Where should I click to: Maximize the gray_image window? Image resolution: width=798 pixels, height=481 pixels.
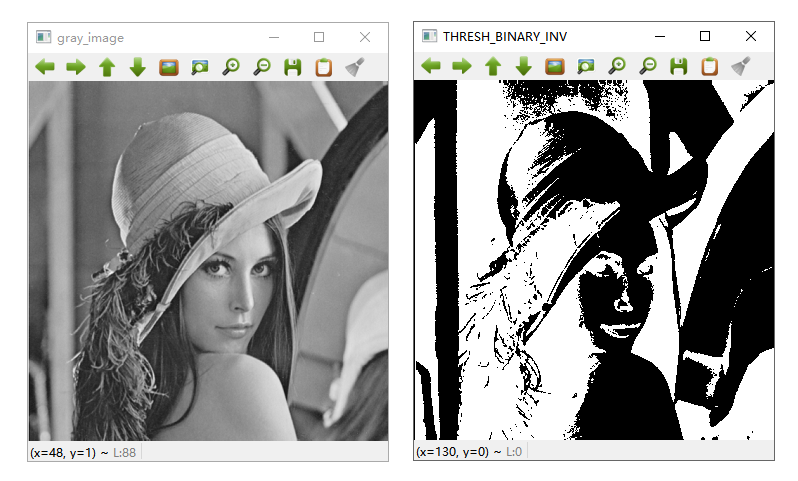[319, 37]
